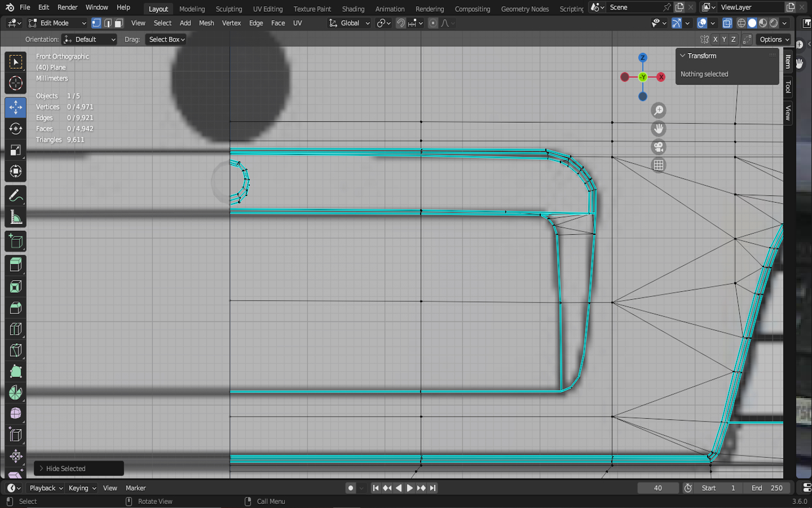Toggle snapping magnet
Image resolution: width=812 pixels, height=508 pixels.
(x=401, y=23)
